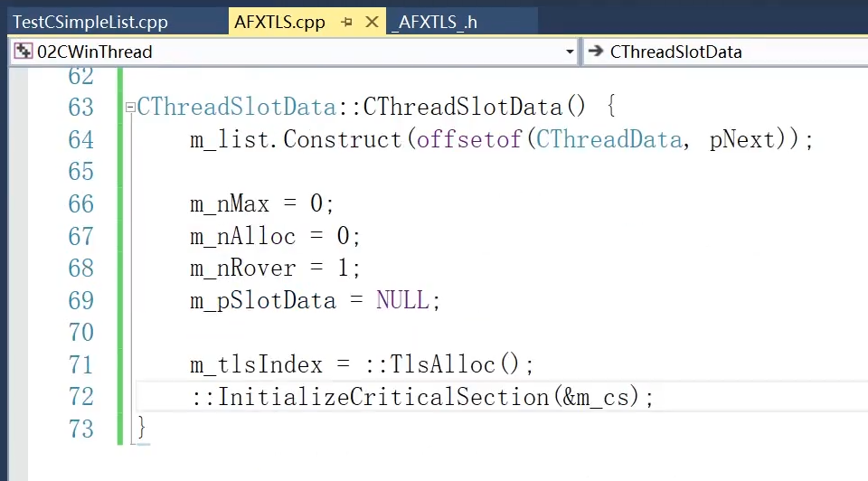The image size is (868, 481).
Task: Click the CThreadSlotData class name on line 63
Action: pos(236,108)
